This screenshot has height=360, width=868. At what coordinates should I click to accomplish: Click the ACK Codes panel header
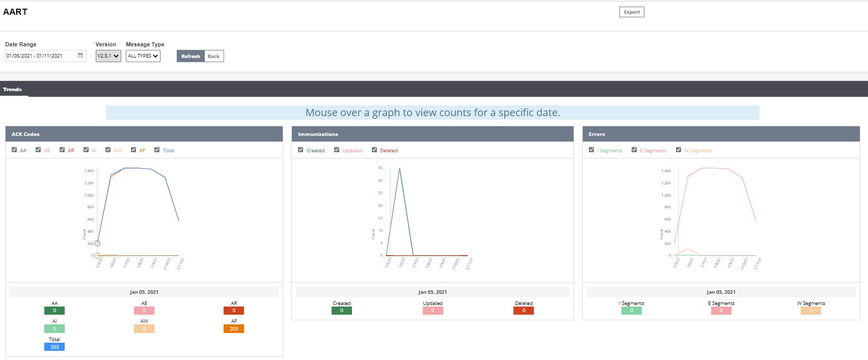point(144,134)
